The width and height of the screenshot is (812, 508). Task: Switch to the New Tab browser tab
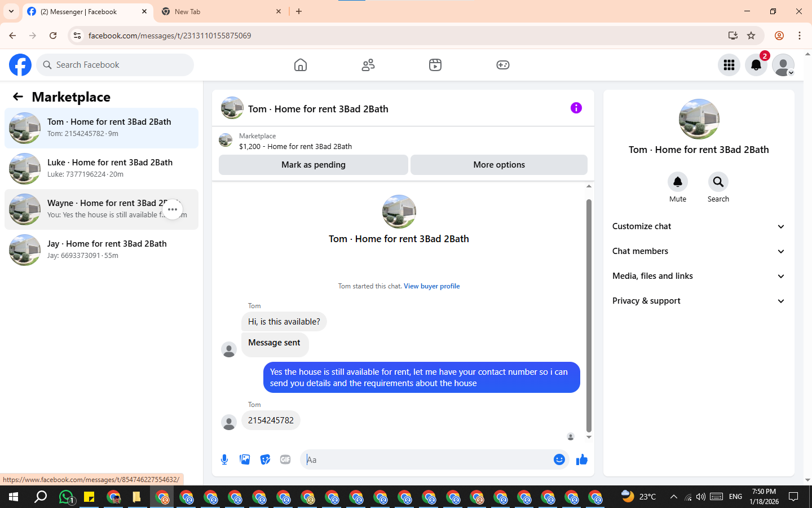[221, 11]
